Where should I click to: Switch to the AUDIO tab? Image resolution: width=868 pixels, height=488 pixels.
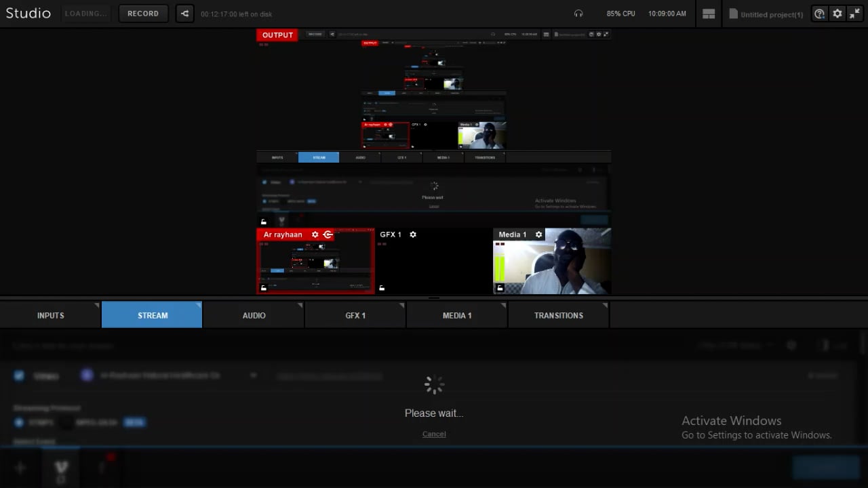click(x=254, y=315)
